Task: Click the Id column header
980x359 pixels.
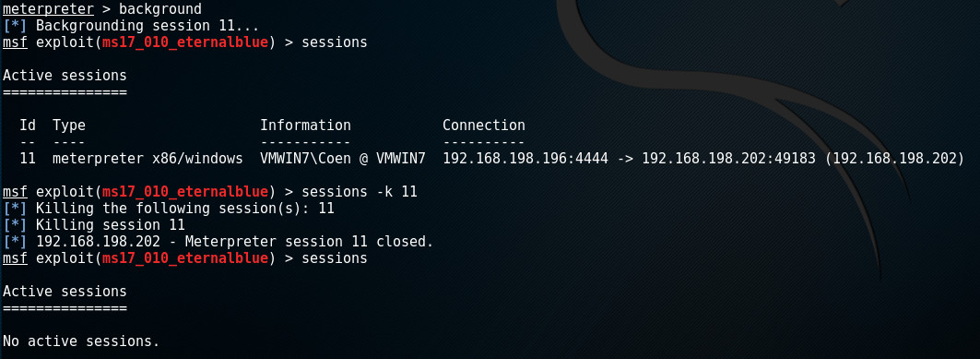Action: (28, 126)
